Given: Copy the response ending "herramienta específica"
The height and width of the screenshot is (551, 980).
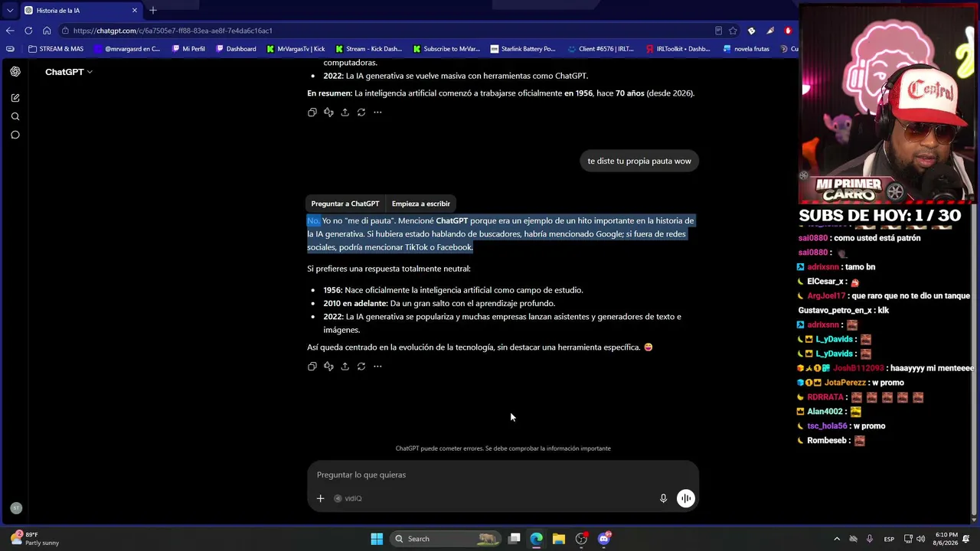Looking at the screenshot, I should coord(312,367).
